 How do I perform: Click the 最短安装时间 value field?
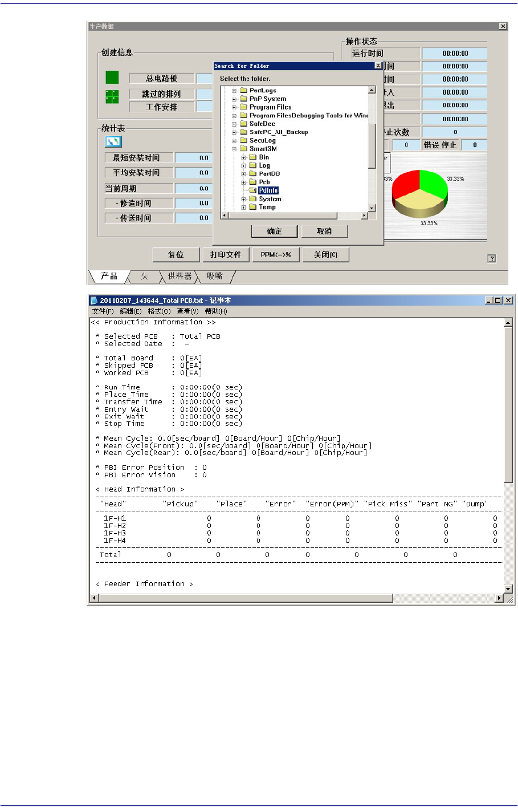pyautogui.click(x=193, y=158)
